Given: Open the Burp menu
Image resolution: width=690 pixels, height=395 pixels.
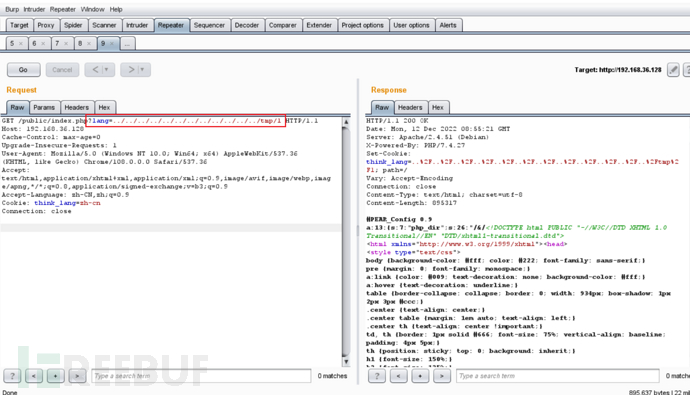Looking at the screenshot, I should pyautogui.click(x=12, y=9).
